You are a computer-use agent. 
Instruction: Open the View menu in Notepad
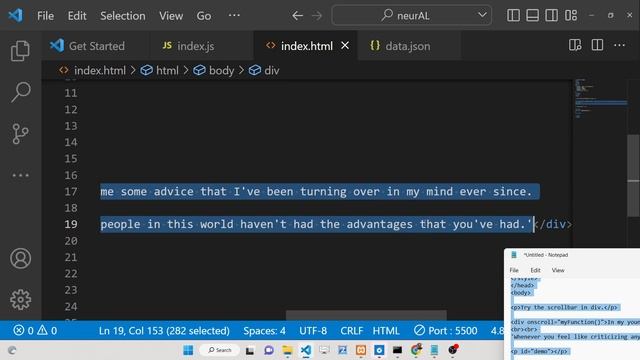pos(558,270)
